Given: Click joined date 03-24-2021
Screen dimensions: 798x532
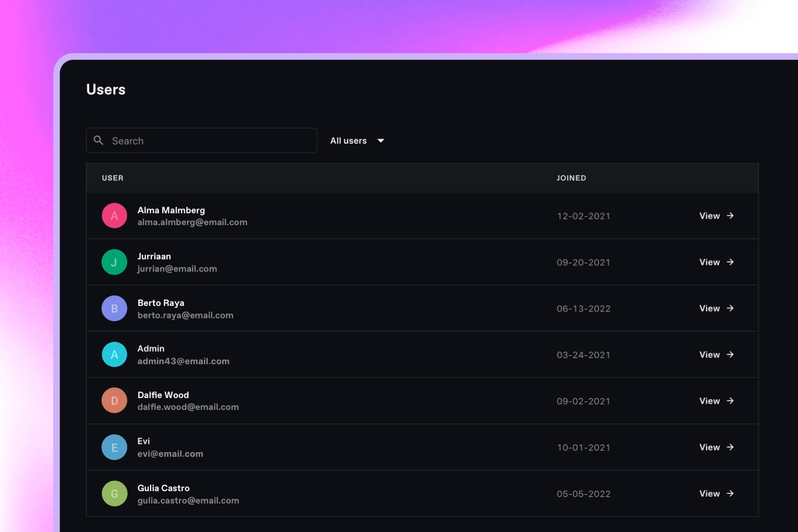Looking at the screenshot, I should [583, 355].
